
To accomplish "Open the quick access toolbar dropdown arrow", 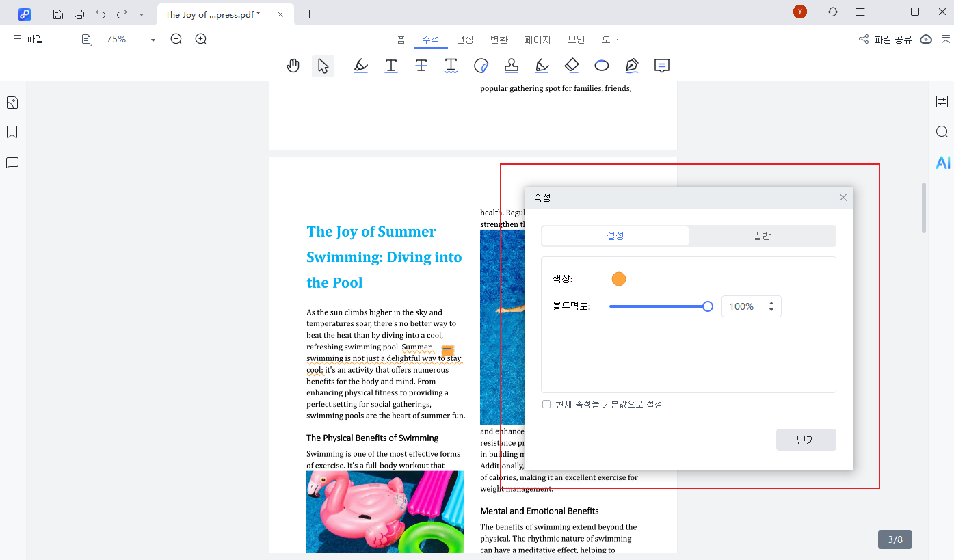I will pos(142,14).
